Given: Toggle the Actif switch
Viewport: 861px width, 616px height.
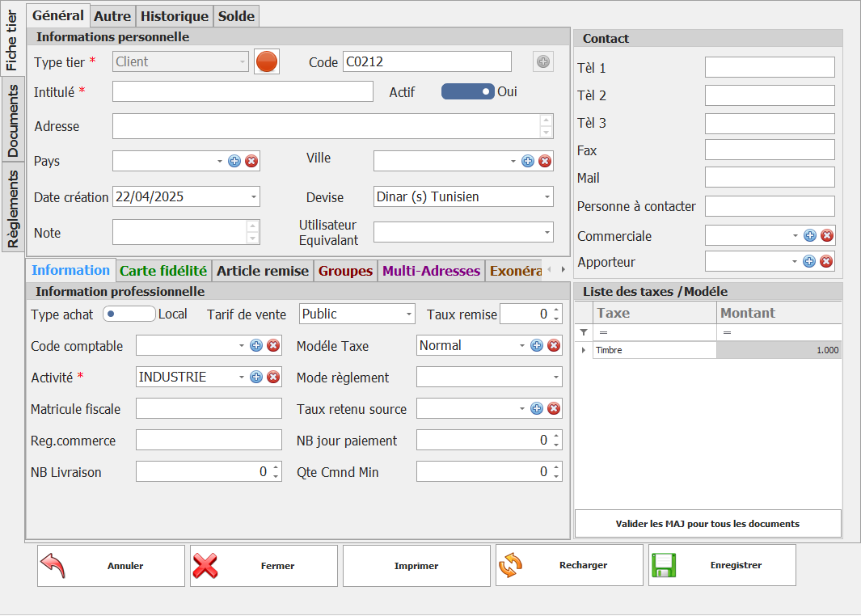Looking at the screenshot, I should 467,92.
